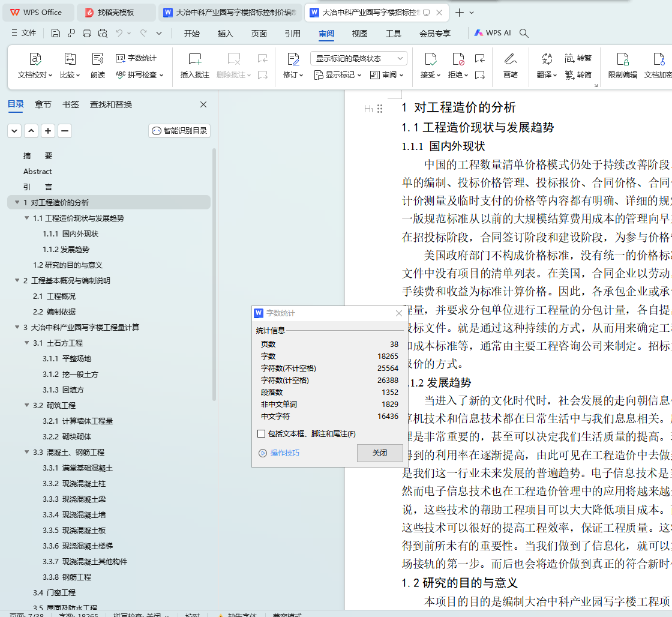Click the 智能识别目录 button
This screenshot has height=617, width=672.
[x=179, y=131]
